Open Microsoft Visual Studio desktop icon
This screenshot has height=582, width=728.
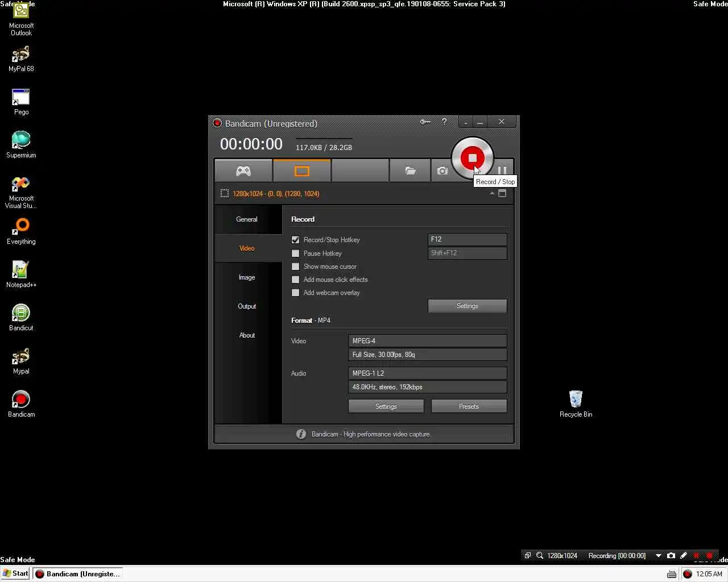click(x=21, y=192)
